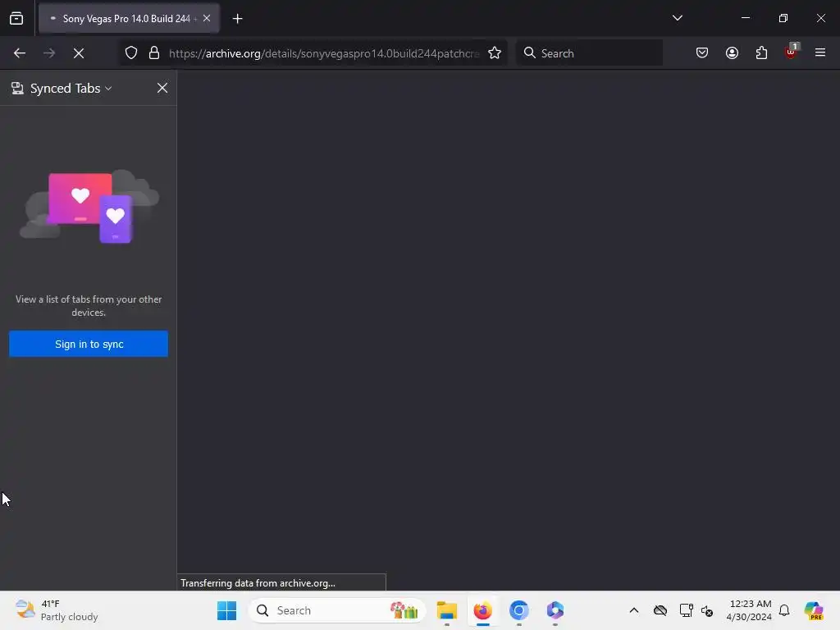
Task: Open the weather widget showing 41°F
Action: (x=57, y=610)
